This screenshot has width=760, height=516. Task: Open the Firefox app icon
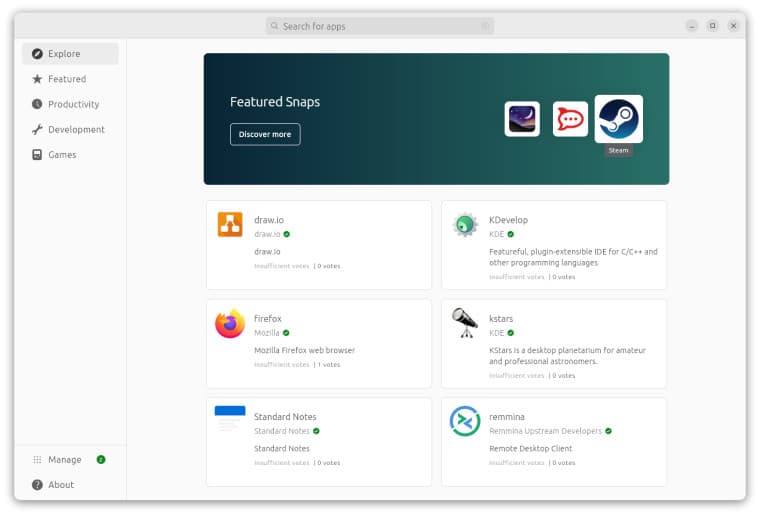pos(230,324)
